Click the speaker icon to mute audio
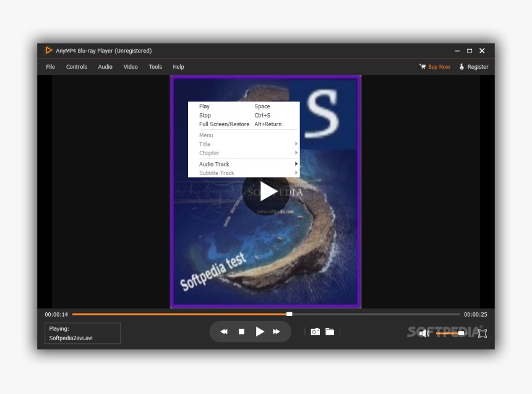Viewport: 532px width, 394px height. pyautogui.click(x=424, y=333)
